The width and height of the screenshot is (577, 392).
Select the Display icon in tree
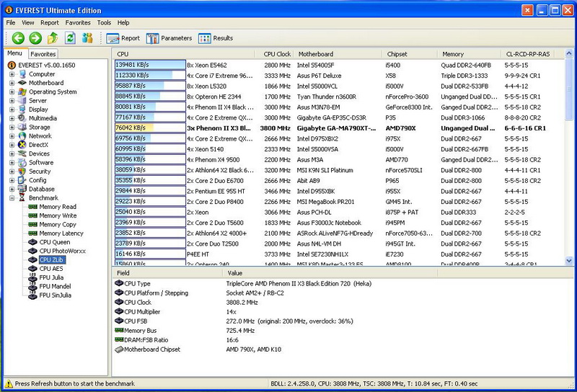click(22, 110)
